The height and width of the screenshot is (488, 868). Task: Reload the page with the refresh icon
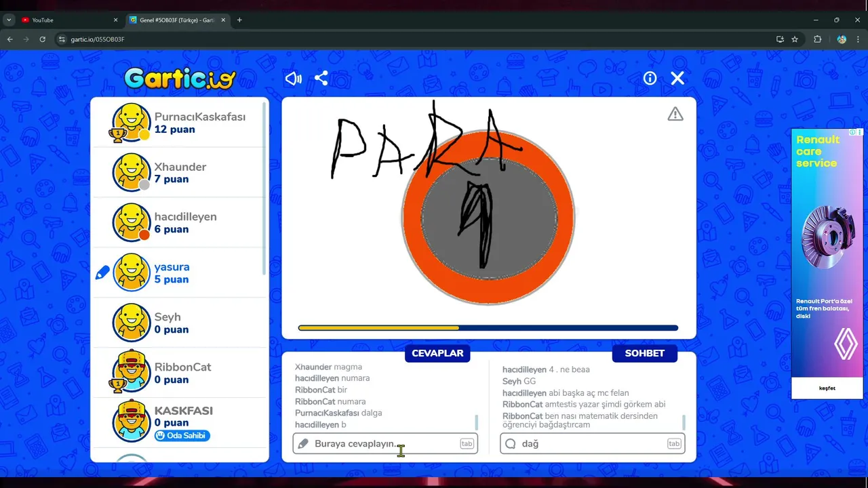point(43,39)
